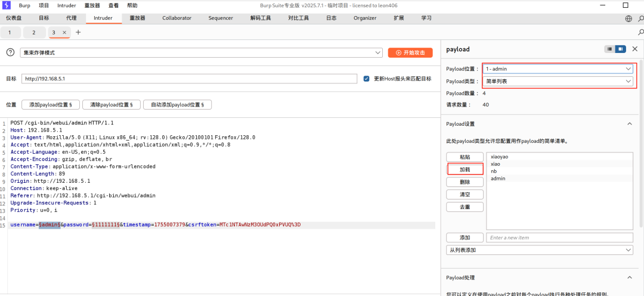
Task: Select Intruder sub-tab 2
Action: (x=33, y=32)
